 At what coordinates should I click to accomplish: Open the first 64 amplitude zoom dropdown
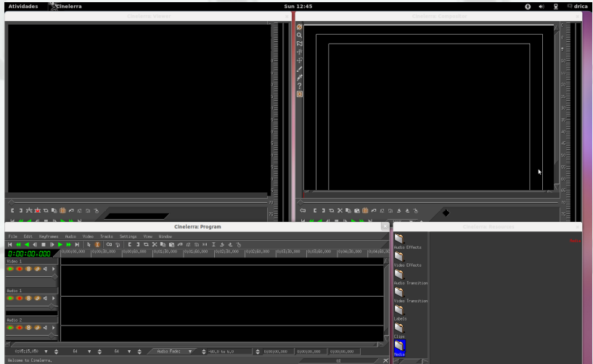[89, 352]
